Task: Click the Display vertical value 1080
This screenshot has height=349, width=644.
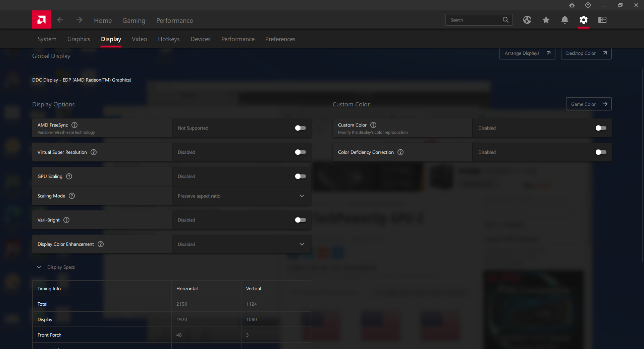Action: pos(252,319)
